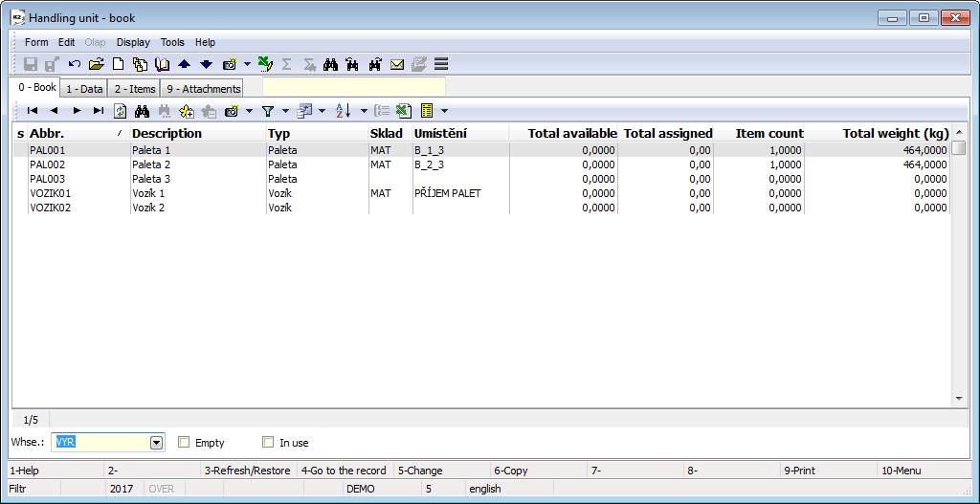This screenshot has width=980, height=504.
Task: Go to the previous record arrow
Action: 54,111
